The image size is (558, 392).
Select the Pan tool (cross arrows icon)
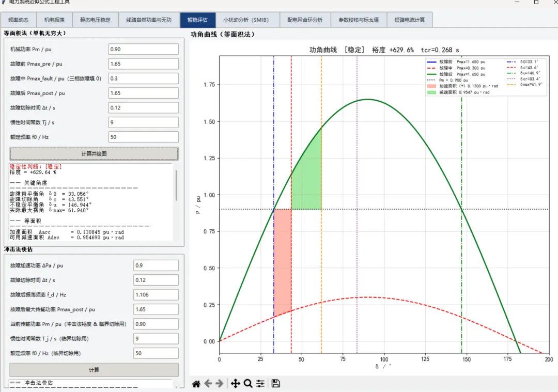pyautogui.click(x=235, y=383)
